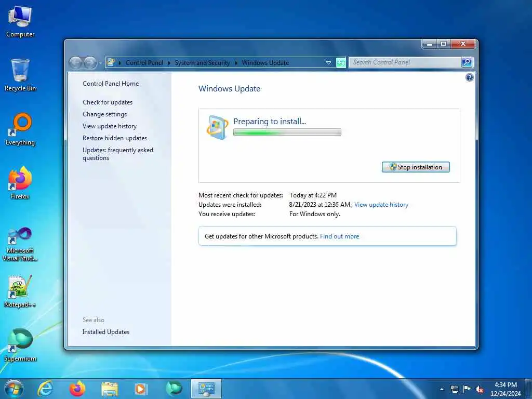Open the Microsoft Visual Studio desktop shortcut

coord(20,244)
